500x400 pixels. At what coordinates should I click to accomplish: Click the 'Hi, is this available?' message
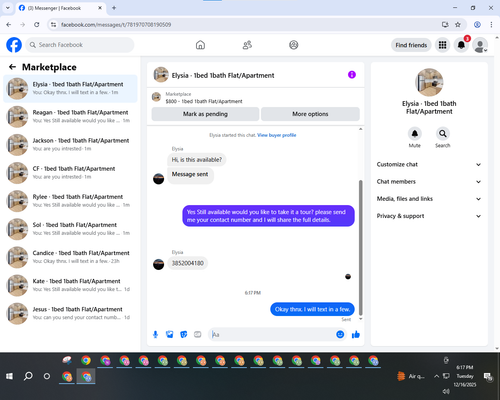(x=197, y=160)
